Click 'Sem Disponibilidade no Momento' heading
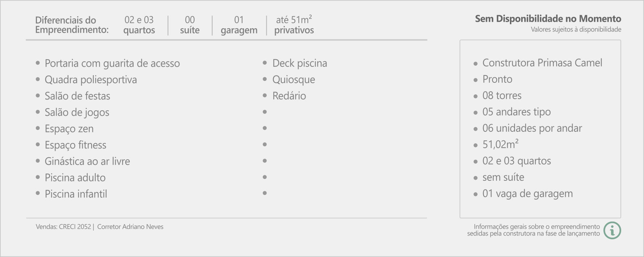Image resolution: width=644 pixels, height=257 pixels. click(x=548, y=19)
